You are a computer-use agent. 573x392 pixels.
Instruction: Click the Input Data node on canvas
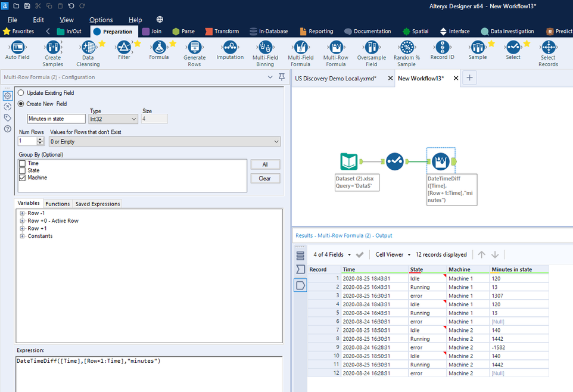point(349,161)
